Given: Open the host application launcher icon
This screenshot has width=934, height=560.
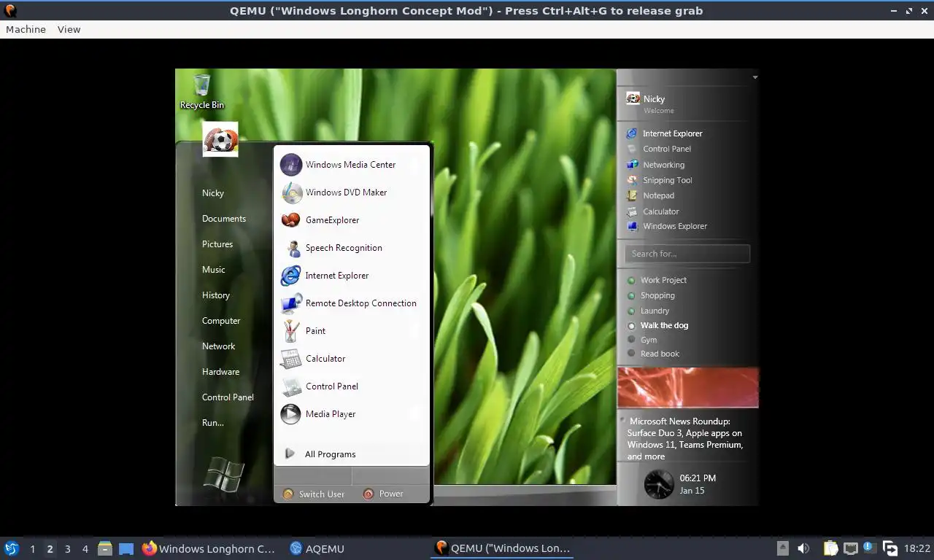Looking at the screenshot, I should pyautogui.click(x=12, y=548).
